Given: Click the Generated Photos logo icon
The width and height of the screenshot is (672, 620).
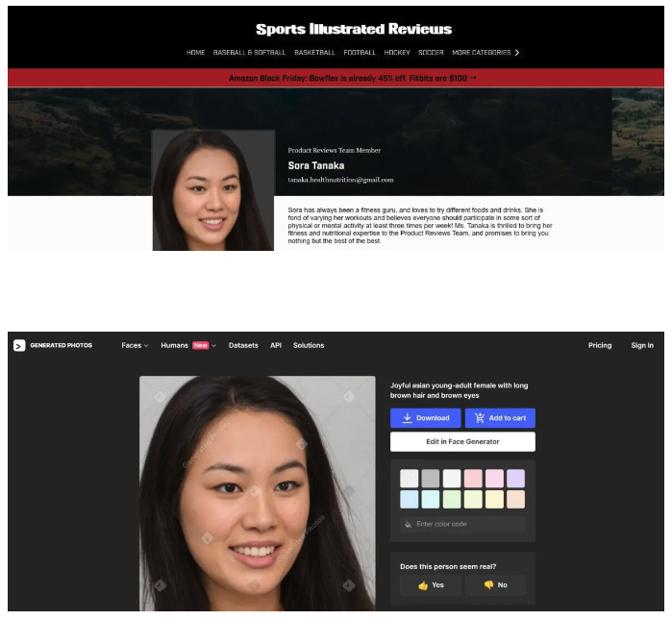Looking at the screenshot, I should pos(19,345).
